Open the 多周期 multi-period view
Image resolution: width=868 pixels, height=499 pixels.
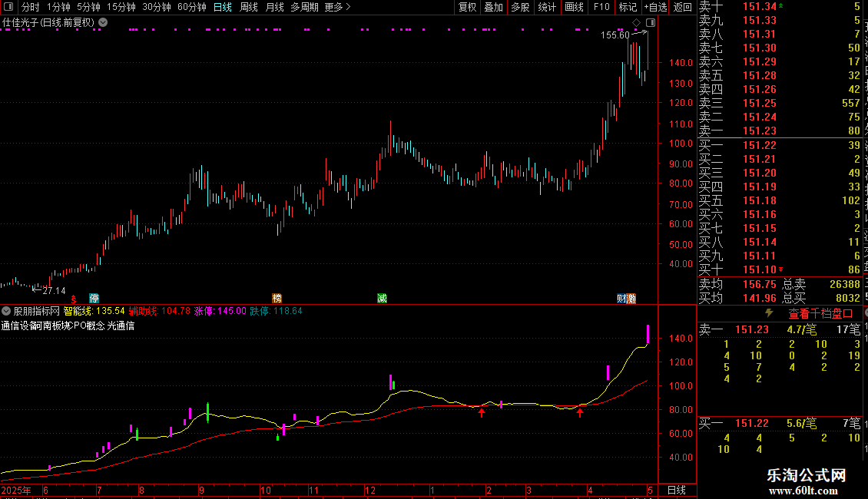tap(304, 7)
